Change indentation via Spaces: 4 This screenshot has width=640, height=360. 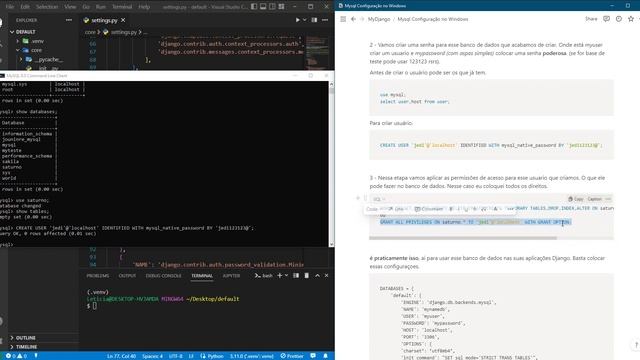point(152,356)
